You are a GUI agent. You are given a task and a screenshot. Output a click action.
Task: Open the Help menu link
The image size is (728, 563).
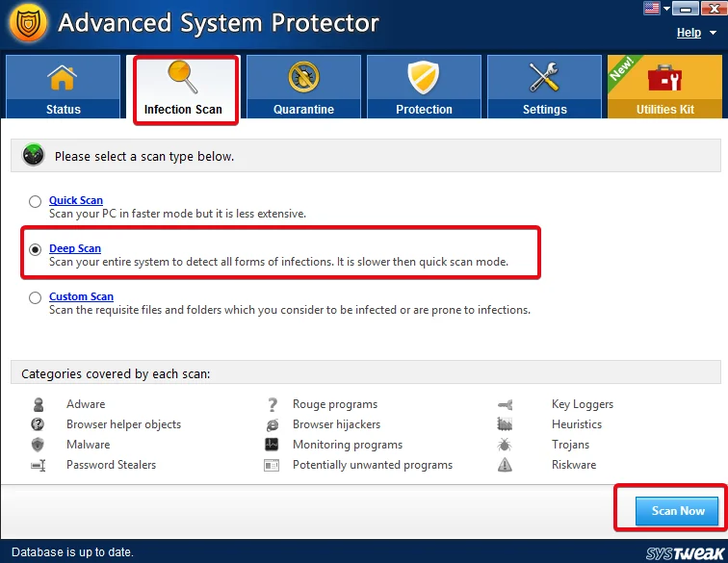pyautogui.click(x=689, y=33)
